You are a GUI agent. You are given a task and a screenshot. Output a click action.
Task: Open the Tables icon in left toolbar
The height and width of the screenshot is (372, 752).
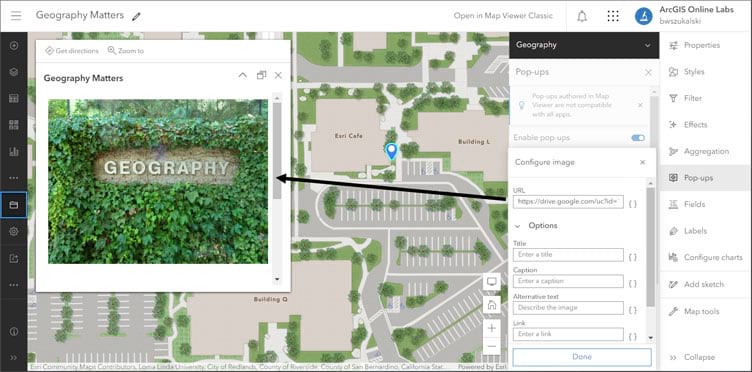tap(14, 99)
